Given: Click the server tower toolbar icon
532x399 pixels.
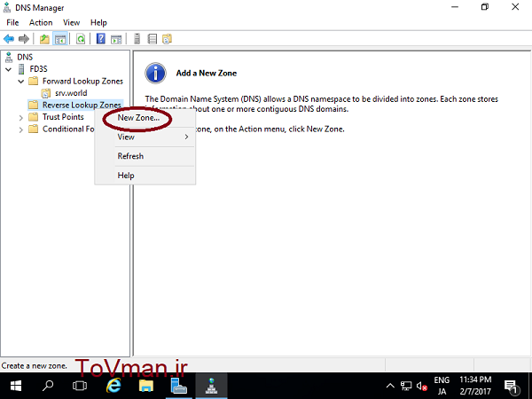Looking at the screenshot, I should coord(137,39).
